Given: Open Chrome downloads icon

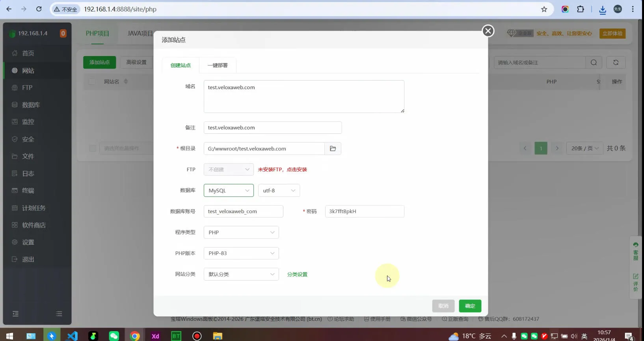Looking at the screenshot, I should click(x=603, y=9).
